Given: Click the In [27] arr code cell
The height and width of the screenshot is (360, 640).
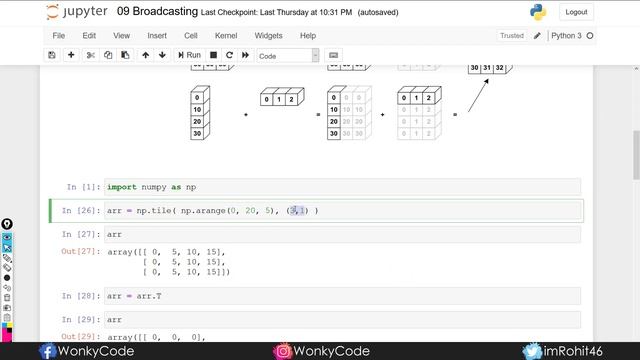Looking at the screenshot, I should pos(342,234).
